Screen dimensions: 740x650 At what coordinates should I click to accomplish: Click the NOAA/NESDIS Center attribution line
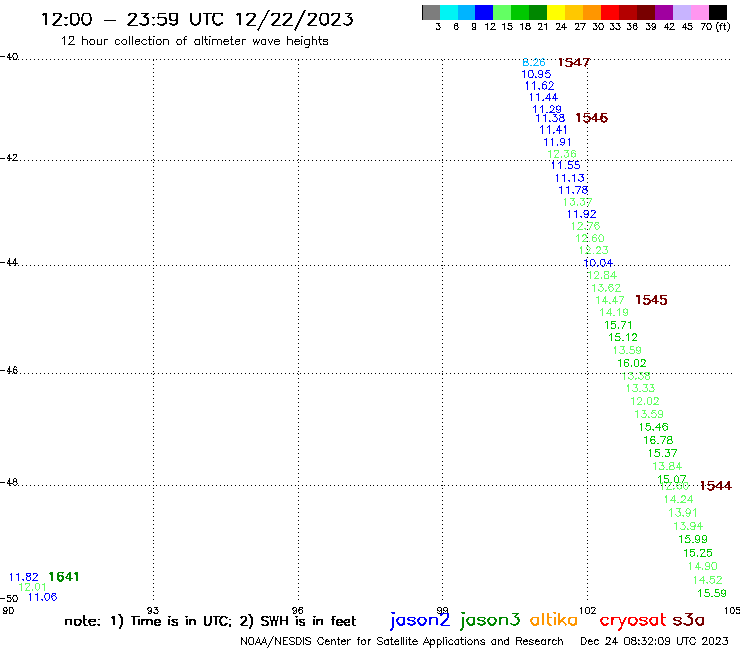pos(402,641)
